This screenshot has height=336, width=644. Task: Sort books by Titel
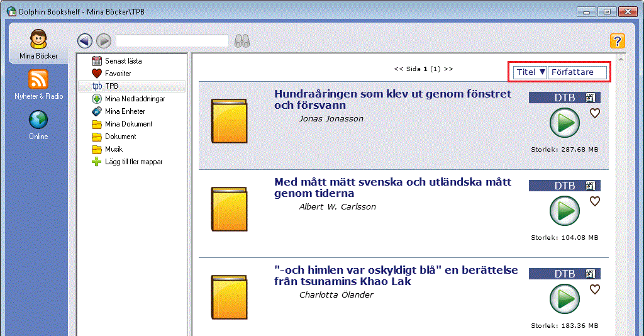tap(530, 72)
